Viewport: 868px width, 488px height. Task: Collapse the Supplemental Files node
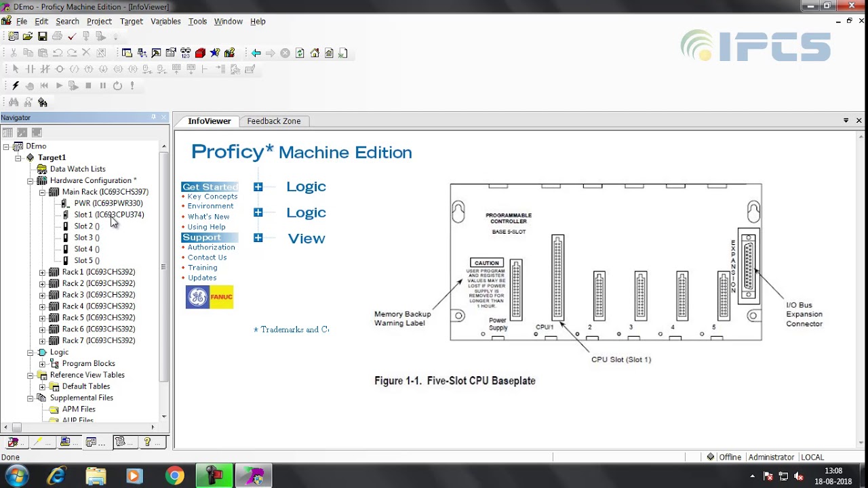coord(31,399)
